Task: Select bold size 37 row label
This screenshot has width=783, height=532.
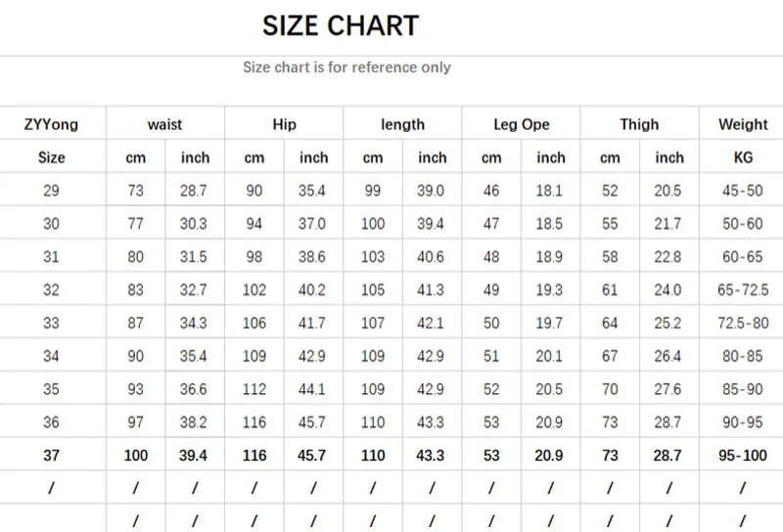Action: pos(51,455)
